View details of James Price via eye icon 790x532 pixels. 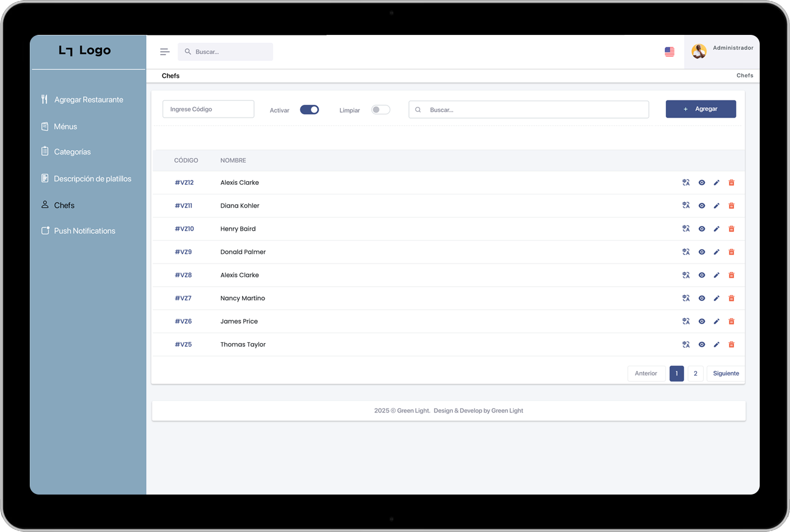pyautogui.click(x=702, y=322)
